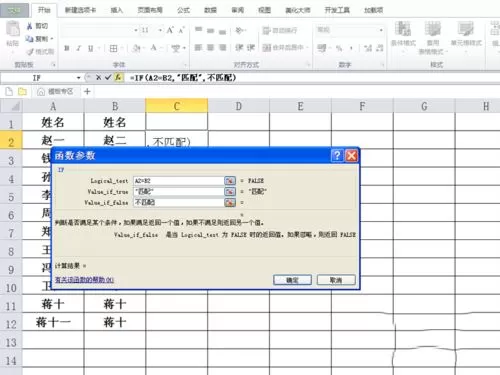The height and width of the screenshot is (375, 500).
Task: Click the Percent Style icon
Action: click(339, 48)
